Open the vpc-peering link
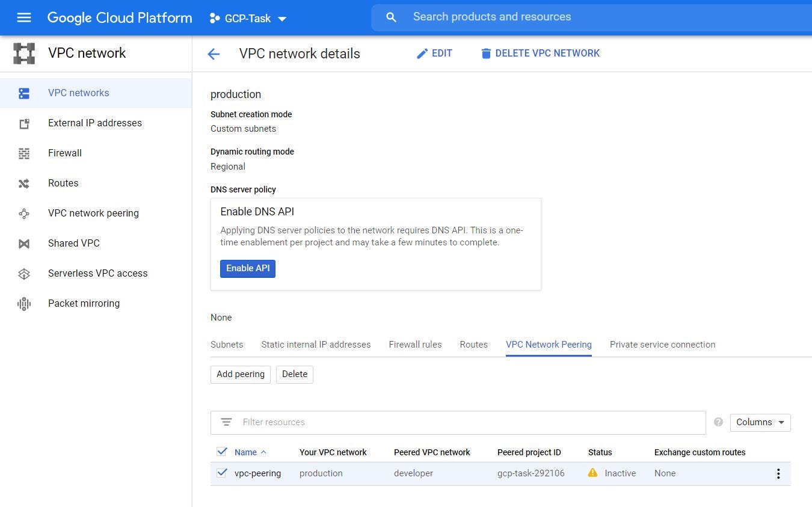 pyautogui.click(x=257, y=473)
